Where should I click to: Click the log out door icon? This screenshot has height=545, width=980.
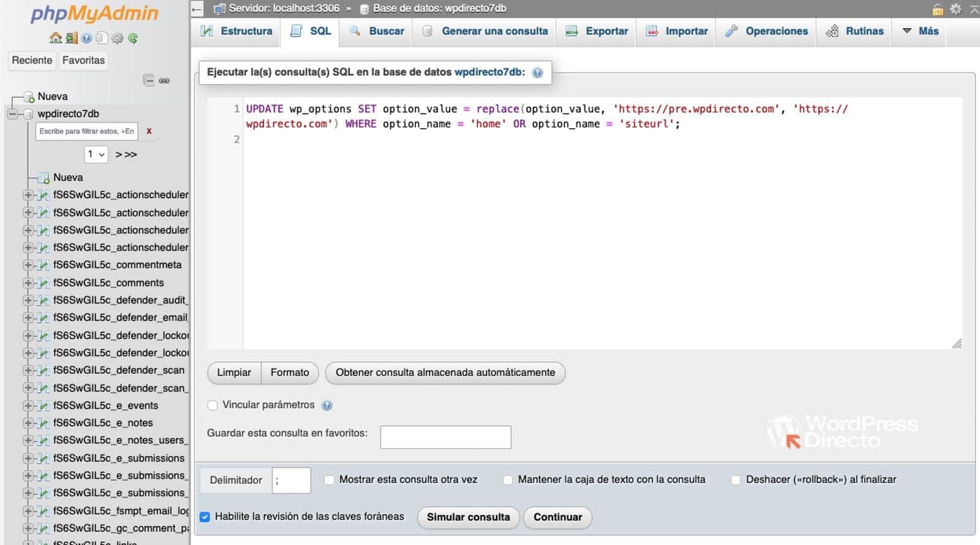pos(72,38)
